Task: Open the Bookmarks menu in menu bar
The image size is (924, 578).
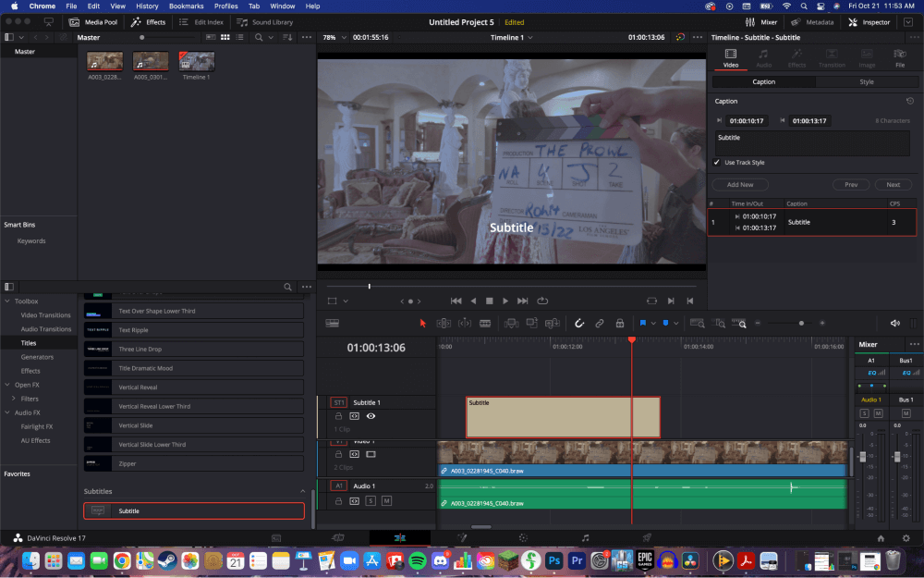Action: coord(187,6)
